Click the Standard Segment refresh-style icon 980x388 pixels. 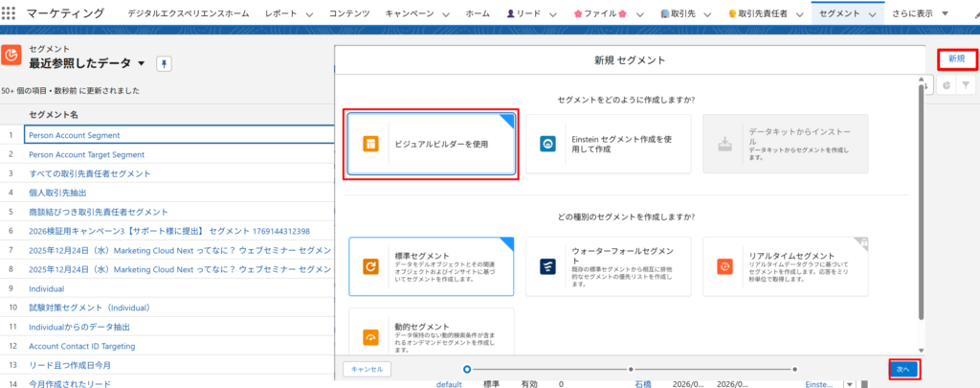pos(371,266)
